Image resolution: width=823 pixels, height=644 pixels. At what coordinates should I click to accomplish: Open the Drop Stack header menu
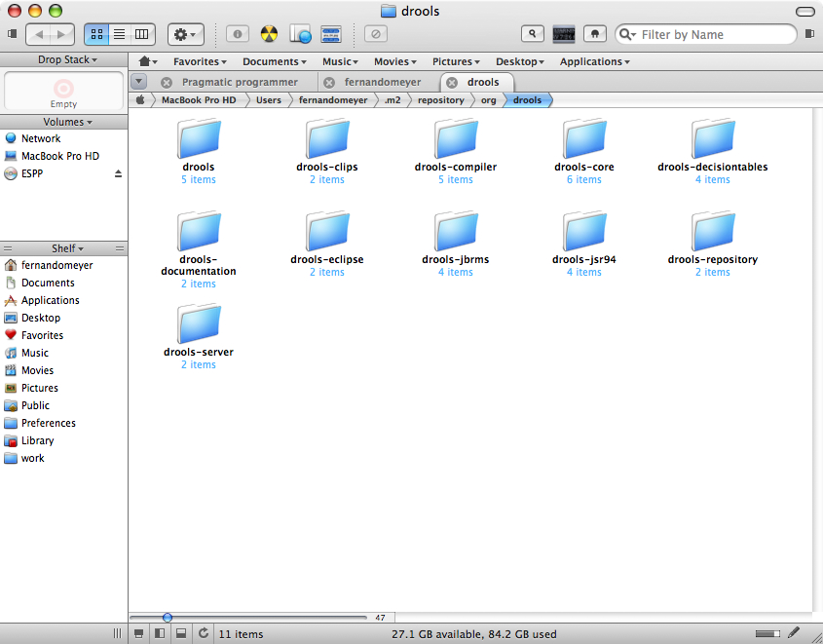click(67, 59)
